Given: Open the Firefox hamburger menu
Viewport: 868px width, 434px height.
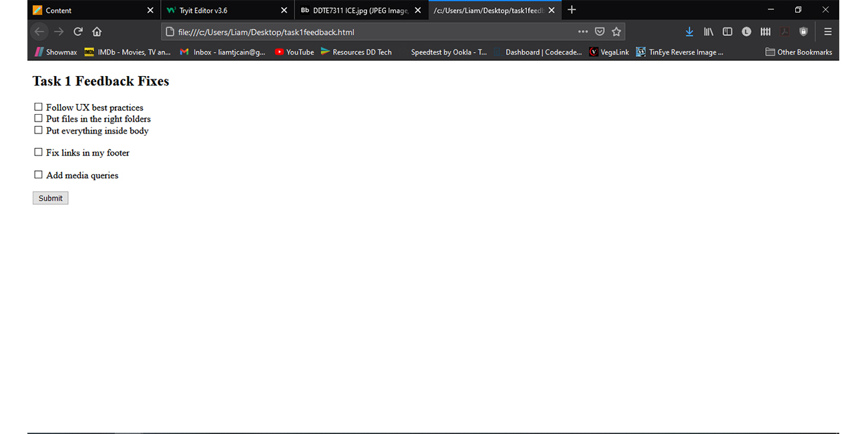Looking at the screenshot, I should tap(828, 31).
